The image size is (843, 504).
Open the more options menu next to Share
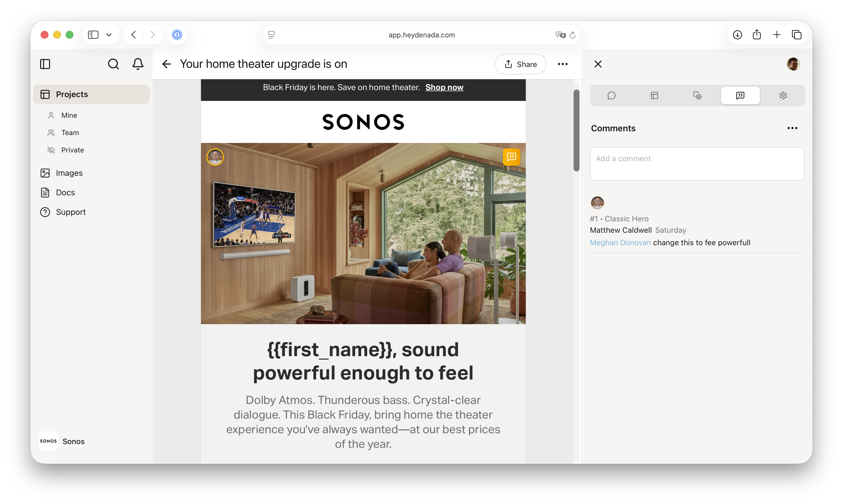click(562, 64)
